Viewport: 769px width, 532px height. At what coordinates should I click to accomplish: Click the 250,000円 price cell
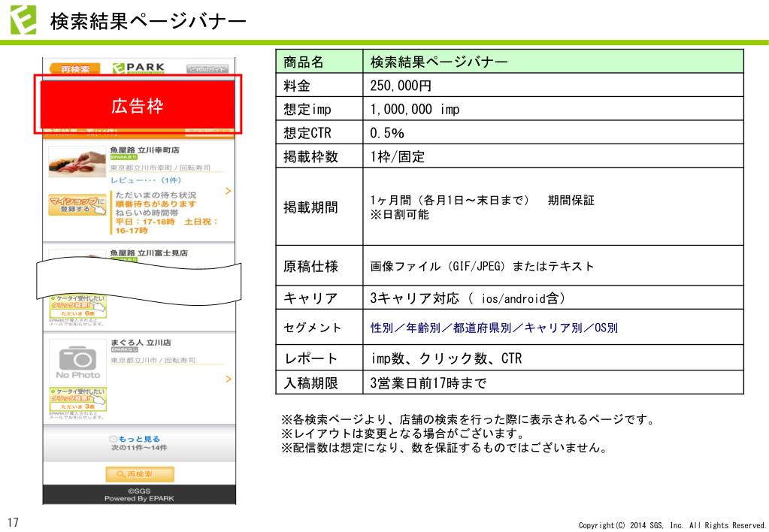tap(553, 86)
